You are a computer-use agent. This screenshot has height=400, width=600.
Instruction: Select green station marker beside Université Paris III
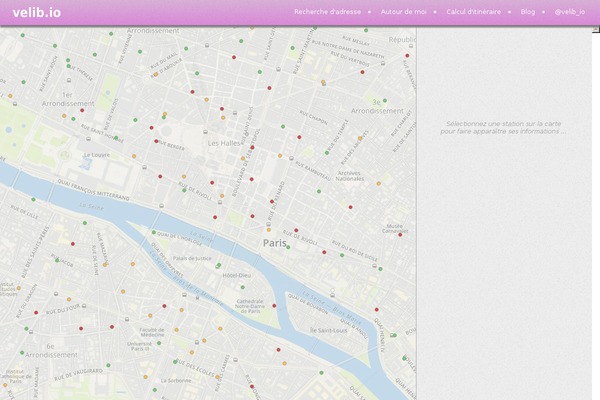159,343
